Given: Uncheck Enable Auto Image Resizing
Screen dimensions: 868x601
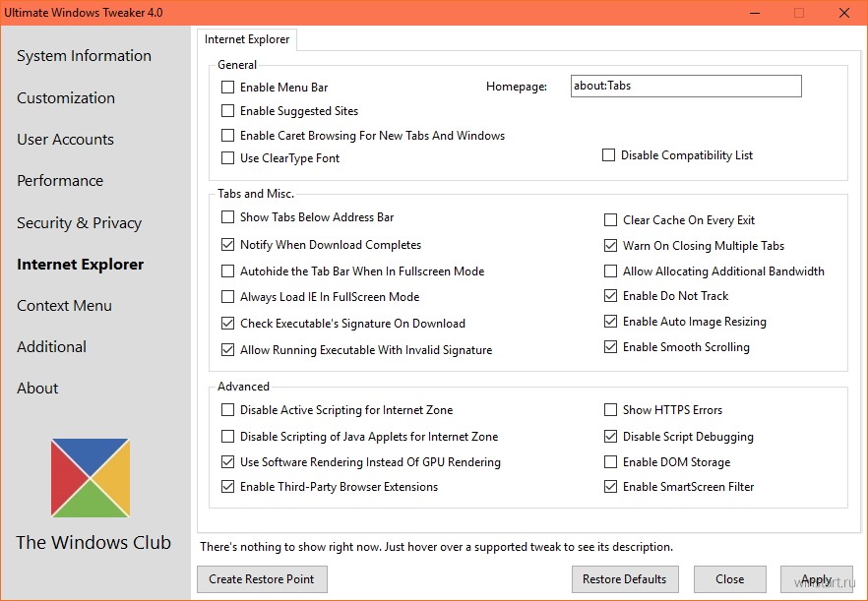Looking at the screenshot, I should pos(610,322).
